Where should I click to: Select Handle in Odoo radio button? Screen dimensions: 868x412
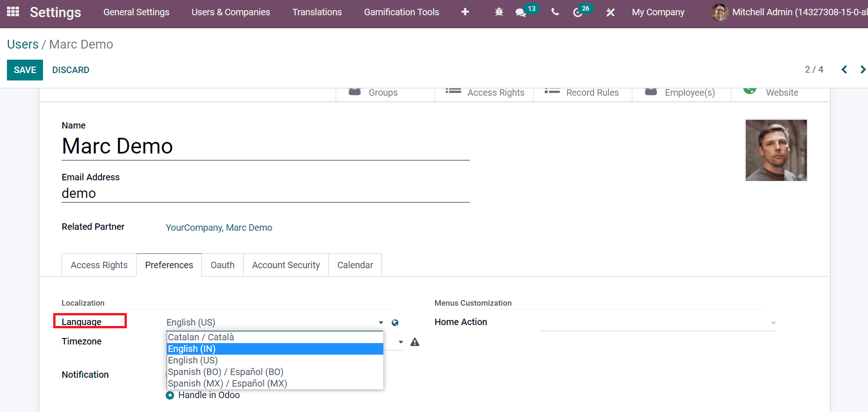pos(170,395)
